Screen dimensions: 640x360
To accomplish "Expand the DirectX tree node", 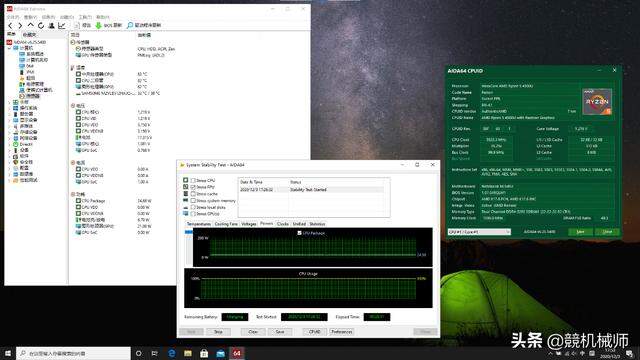I will 9,144.
